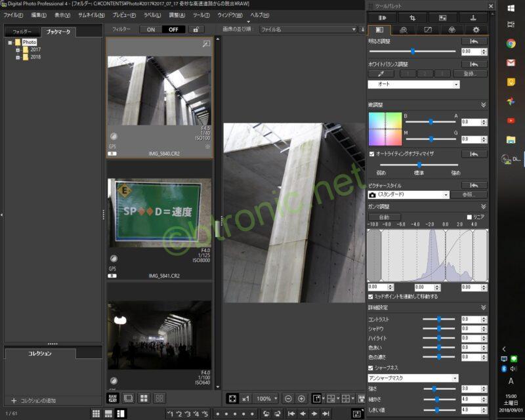The image size is (525, 420).
Task: Reset the brightness adjustment
Action: click(474, 41)
